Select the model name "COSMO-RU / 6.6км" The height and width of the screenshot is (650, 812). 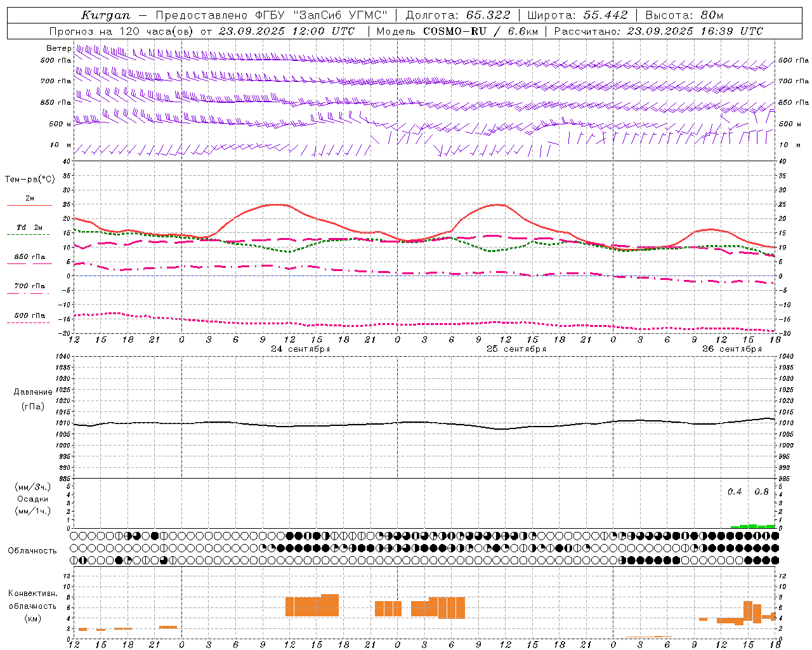480,31
